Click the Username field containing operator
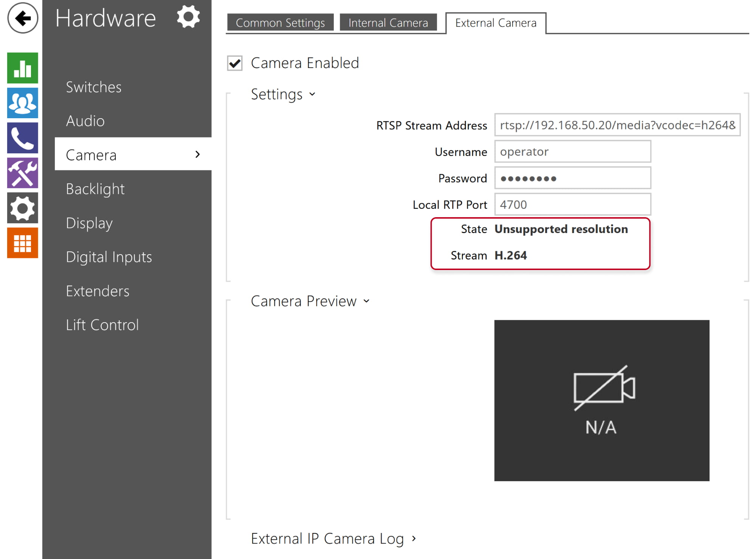The width and height of the screenshot is (756, 559). 573,151
